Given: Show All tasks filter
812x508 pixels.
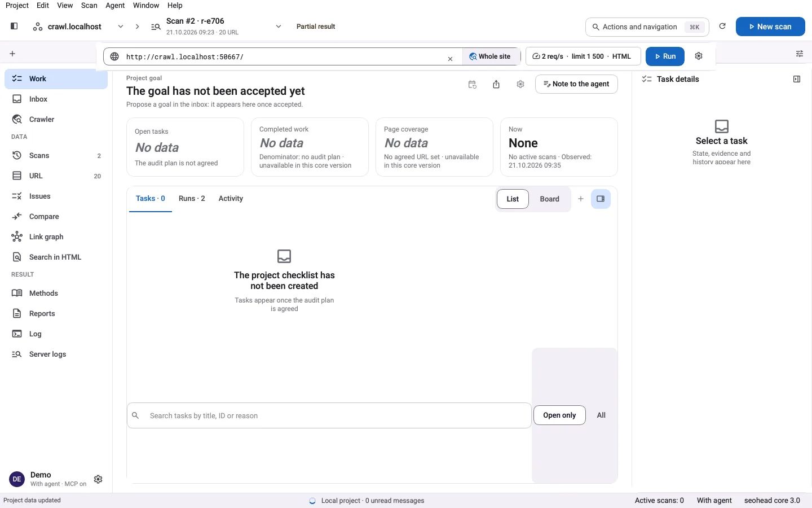Looking at the screenshot, I should (601, 415).
